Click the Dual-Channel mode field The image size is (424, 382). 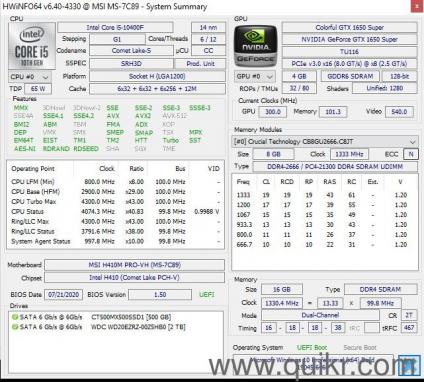pyautogui.click(x=320, y=315)
